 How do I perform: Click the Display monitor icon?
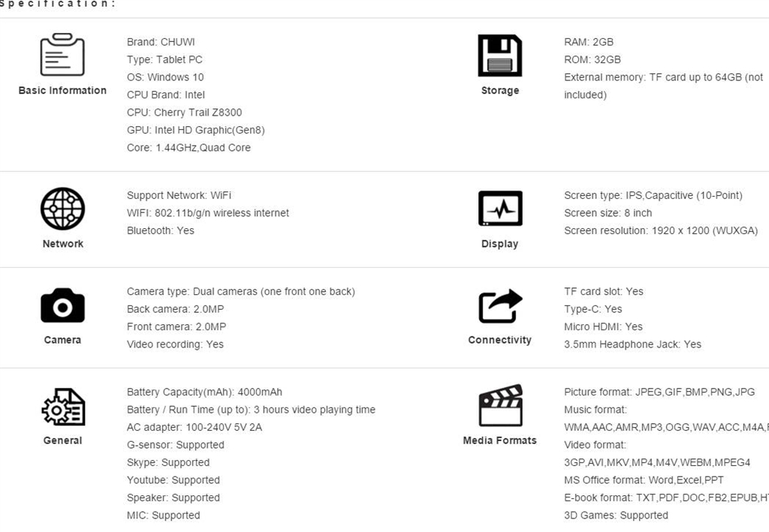499,209
